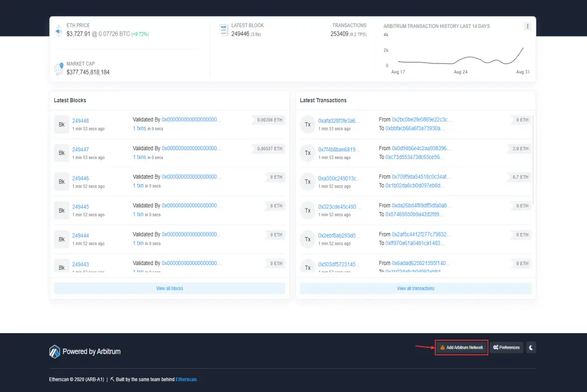587x392 pixels.
Task: Open transaction 0x2ebf8ab293d0 link
Action: click(x=339, y=235)
